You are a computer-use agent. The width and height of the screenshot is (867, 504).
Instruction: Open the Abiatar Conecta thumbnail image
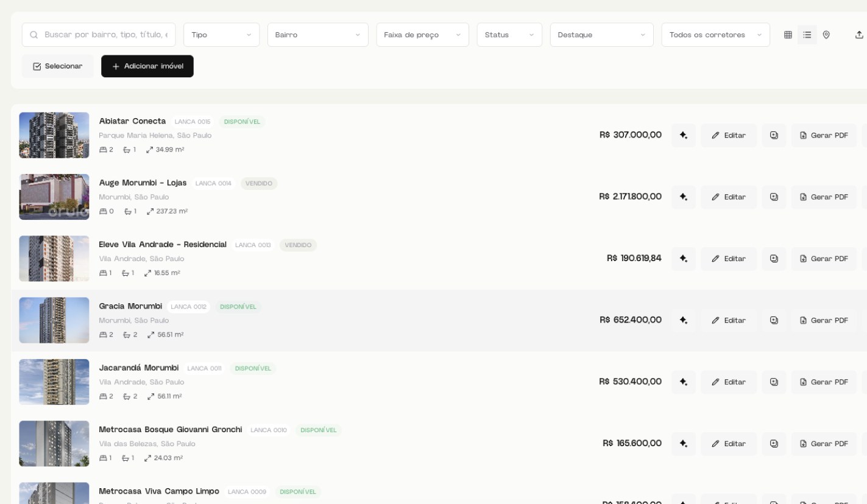[x=54, y=135]
